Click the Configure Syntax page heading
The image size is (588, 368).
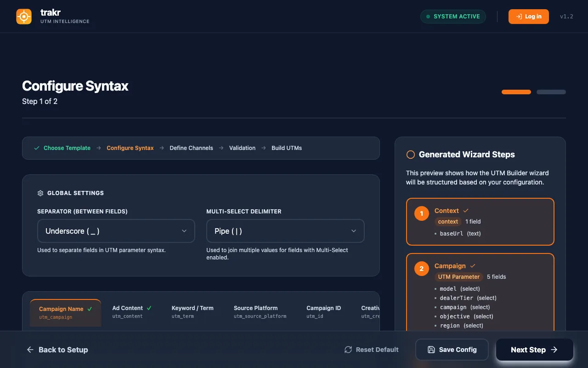(x=75, y=86)
